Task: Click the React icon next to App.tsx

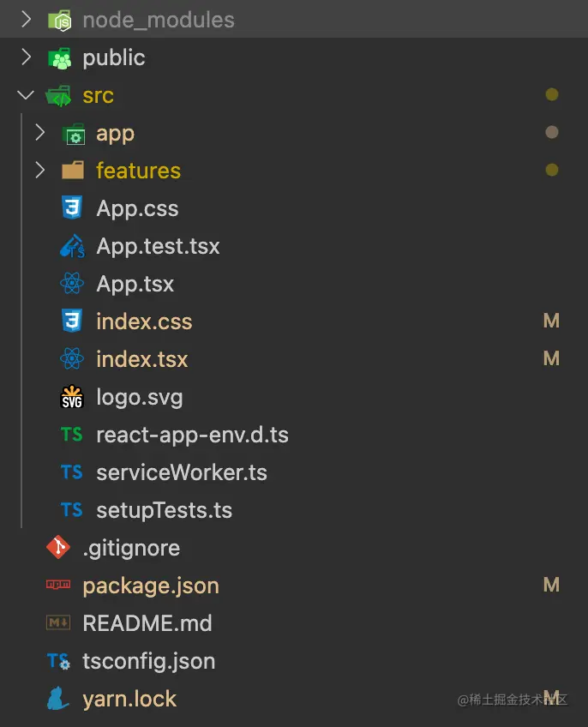Action: click(x=72, y=284)
